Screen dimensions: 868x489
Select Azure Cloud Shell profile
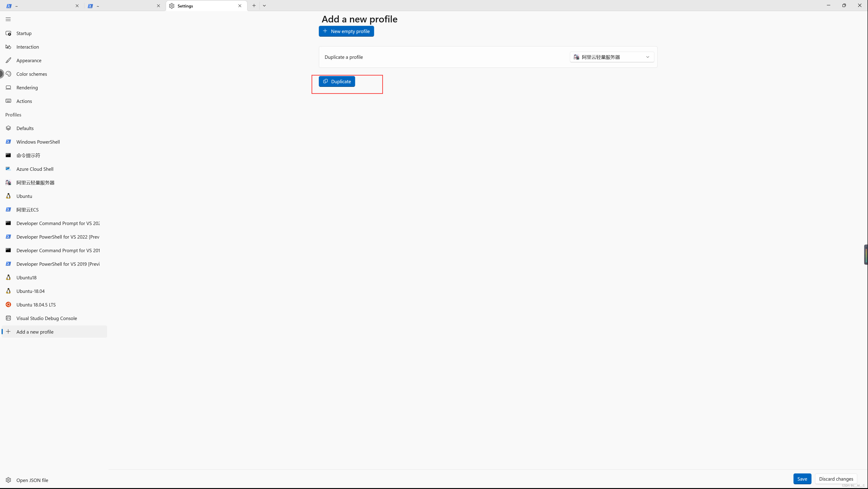35,169
